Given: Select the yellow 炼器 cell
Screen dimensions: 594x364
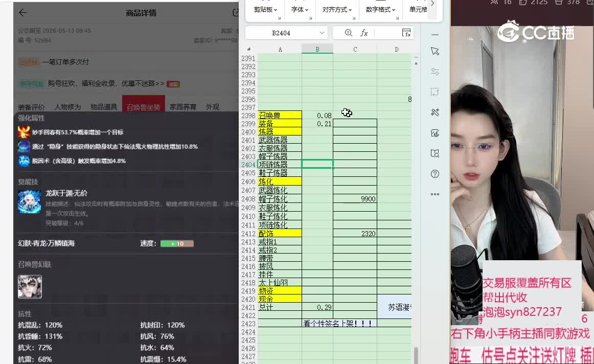Looking at the screenshot, I should point(280,132).
